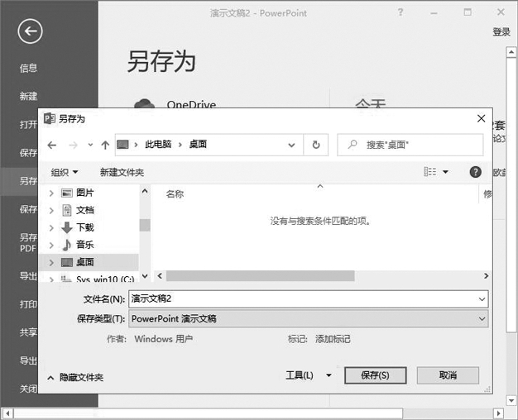Image resolution: width=518 pixels, height=420 pixels.
Task: Click the computer icon in address bar
Action: pos(122,145)
